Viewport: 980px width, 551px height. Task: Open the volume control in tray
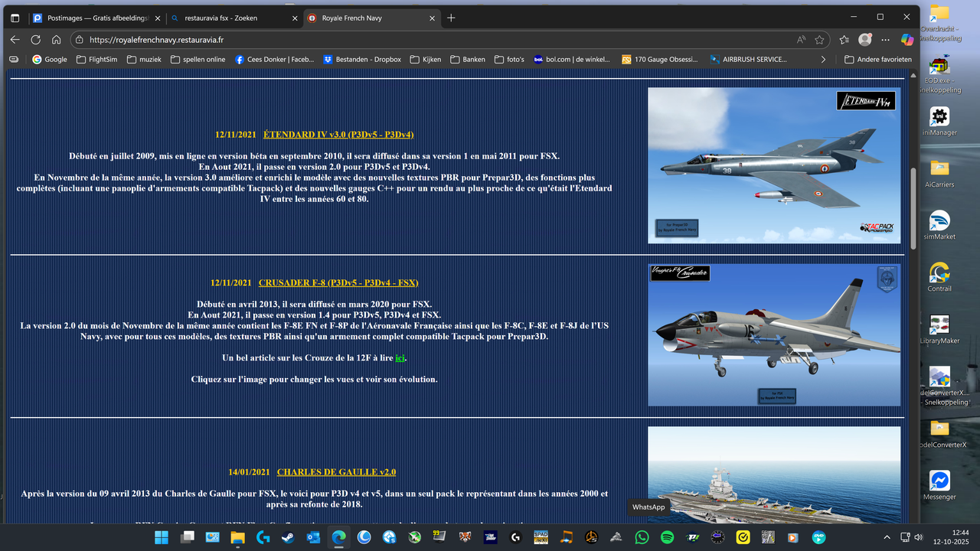pyautogui.click(x=918, y=537)
